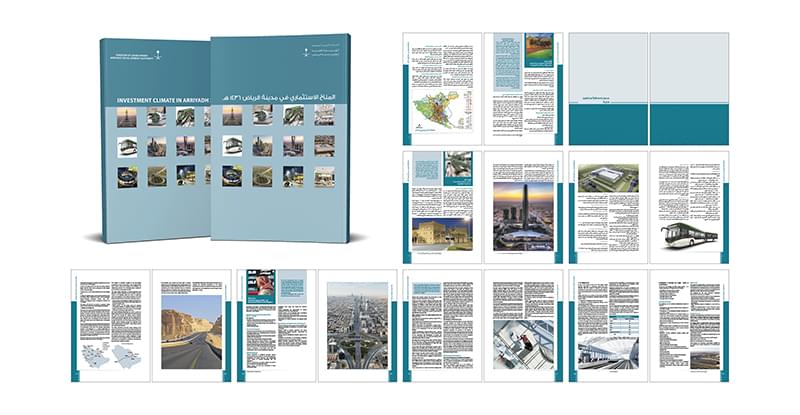Click top-left photo tile on Arabic cover
This screenshot has width=800, height=415.
(231, 116)
